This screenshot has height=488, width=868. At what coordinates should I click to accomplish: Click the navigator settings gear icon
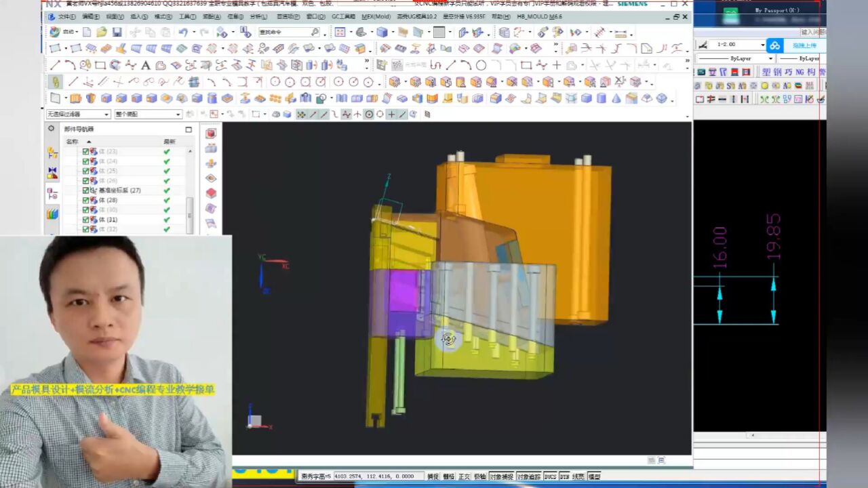[51, 129]
